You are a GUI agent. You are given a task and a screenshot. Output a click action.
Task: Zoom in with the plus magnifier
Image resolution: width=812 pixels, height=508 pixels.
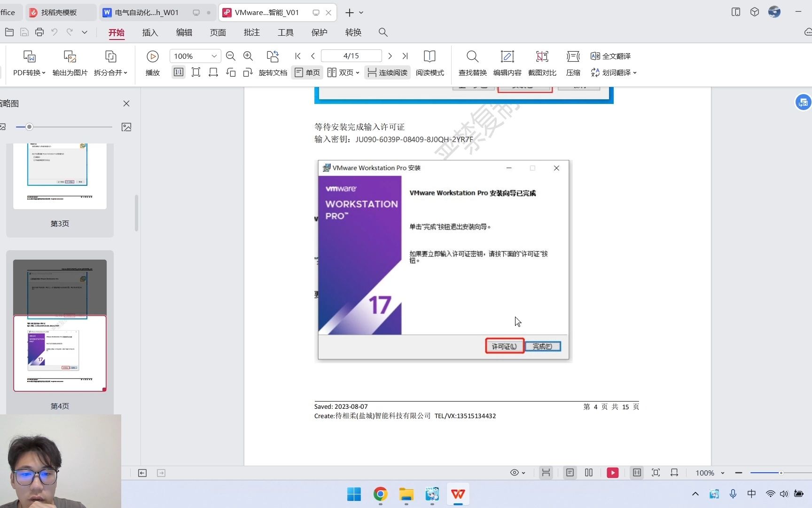[248, 56]
